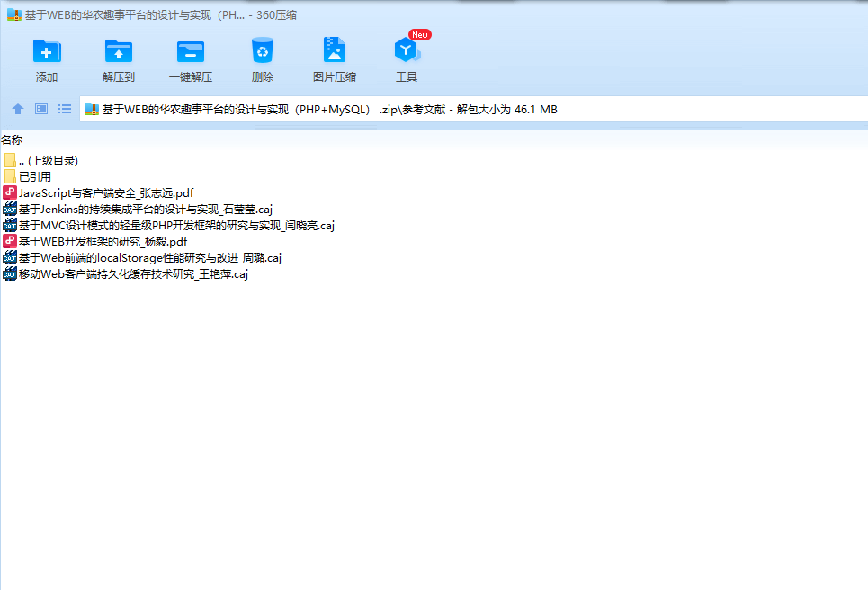Click the 删除 (Delete) trash icon

pyautogui.click(x=263, y=50)
